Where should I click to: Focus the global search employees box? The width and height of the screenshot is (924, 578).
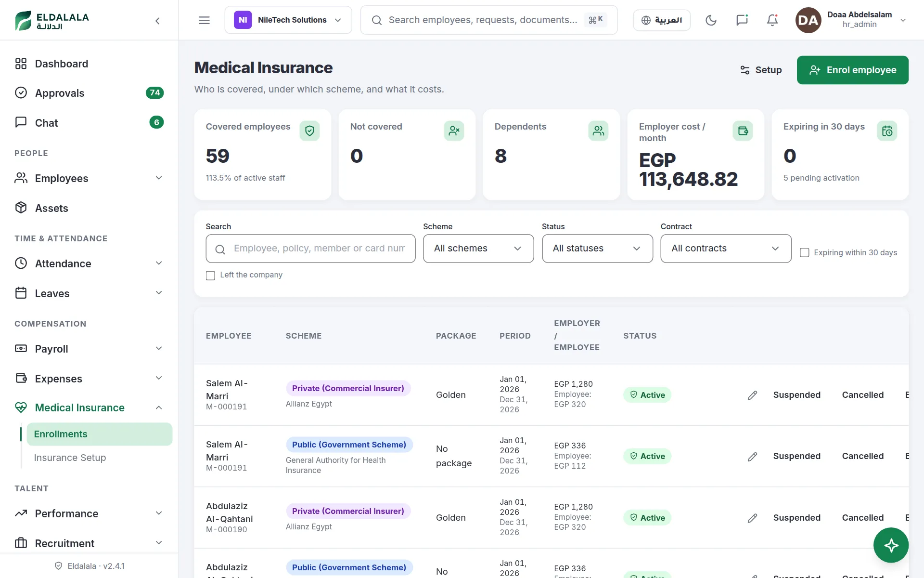(x=488, y=20)
